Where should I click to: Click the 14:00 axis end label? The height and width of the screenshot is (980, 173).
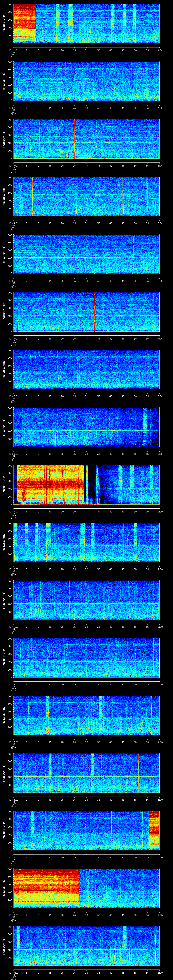159,742
